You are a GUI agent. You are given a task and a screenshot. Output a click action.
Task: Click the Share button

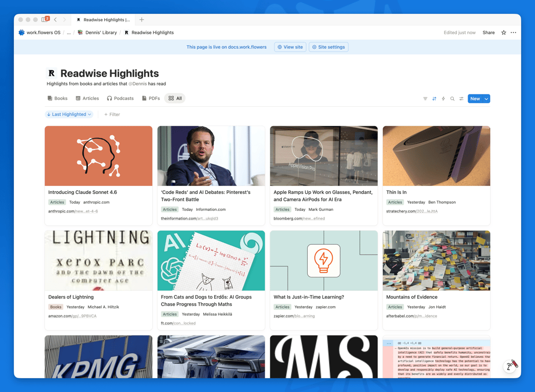(x=489, y=33)
